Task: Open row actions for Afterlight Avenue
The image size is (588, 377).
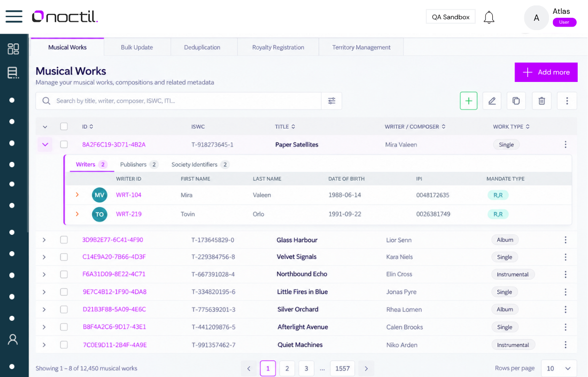Action: [x=565, y=327]
